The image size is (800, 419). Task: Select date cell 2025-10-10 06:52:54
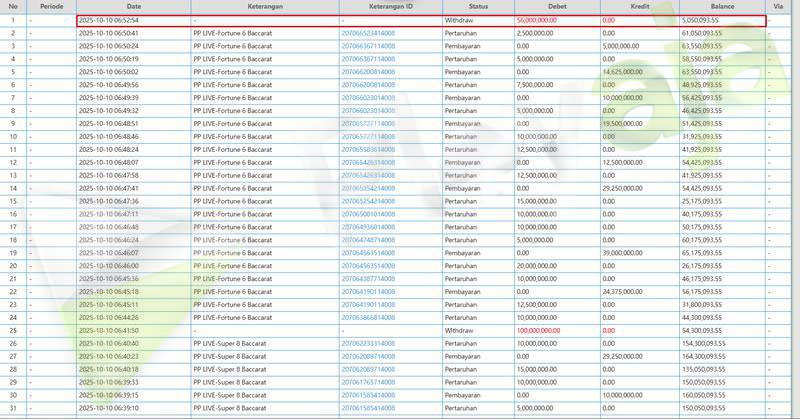(108, 20)
